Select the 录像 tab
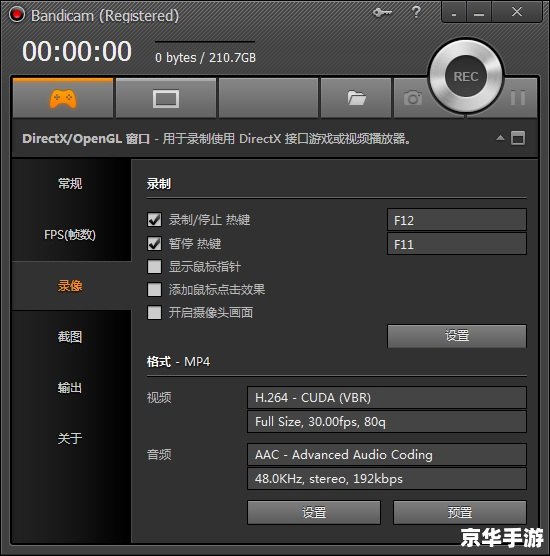 tap(70, 285)
